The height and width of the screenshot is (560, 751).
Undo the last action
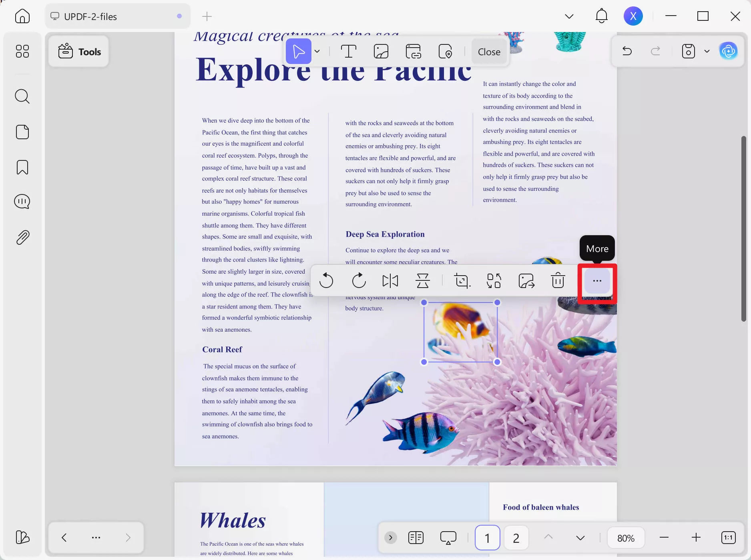tap(627, 51)
